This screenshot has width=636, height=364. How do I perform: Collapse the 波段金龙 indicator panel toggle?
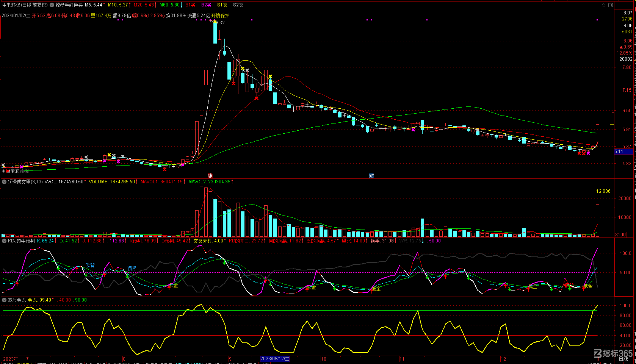coord(4,300)
